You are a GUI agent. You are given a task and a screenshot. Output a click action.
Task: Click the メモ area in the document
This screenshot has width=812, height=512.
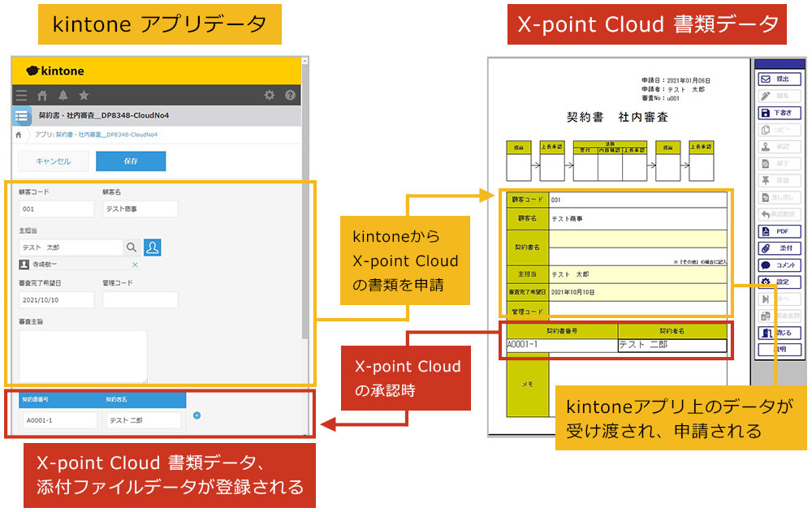click(x=637, y=385)
